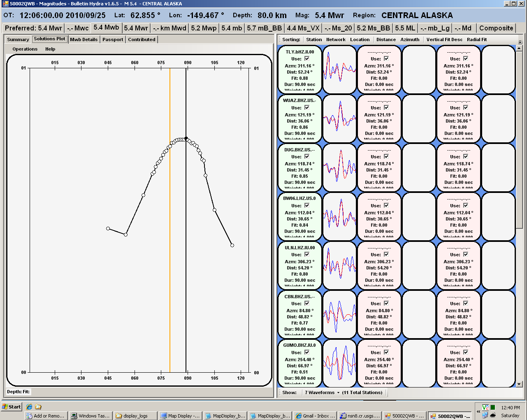The height and width of the screenshot is (420, 527).
Task: Sort waveforms by Radial Fit
Action: [x=477, y=39]
